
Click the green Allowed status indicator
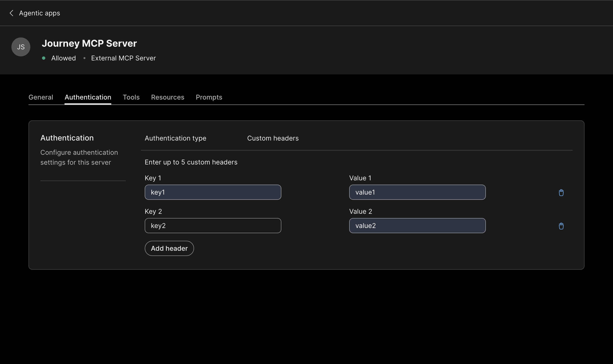coord(44,58)
